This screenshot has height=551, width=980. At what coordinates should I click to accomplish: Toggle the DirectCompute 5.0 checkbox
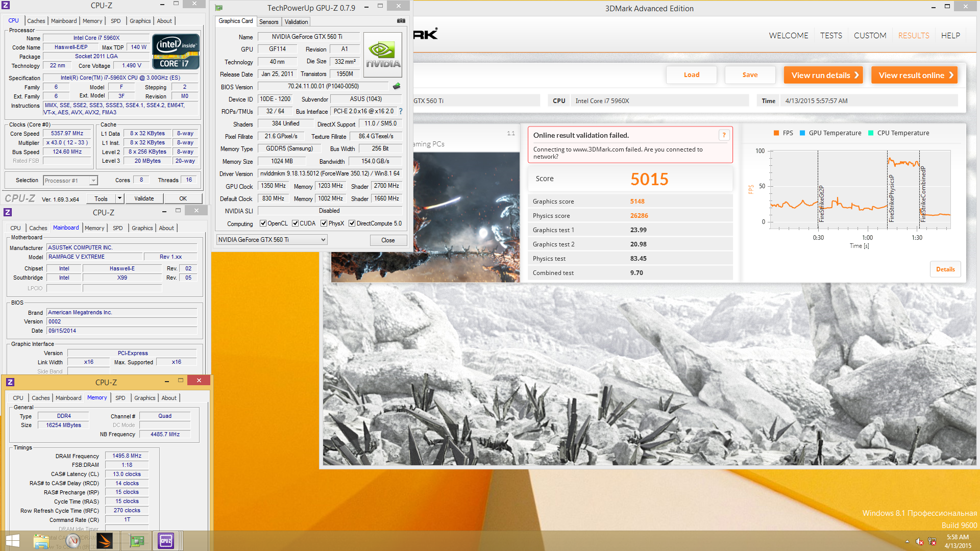pos(352,223)
